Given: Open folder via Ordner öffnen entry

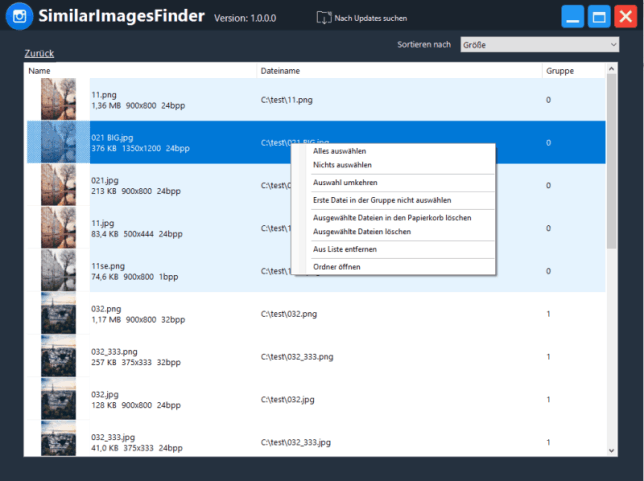Looking at the screenshot, I should click(x=337, y=267).
